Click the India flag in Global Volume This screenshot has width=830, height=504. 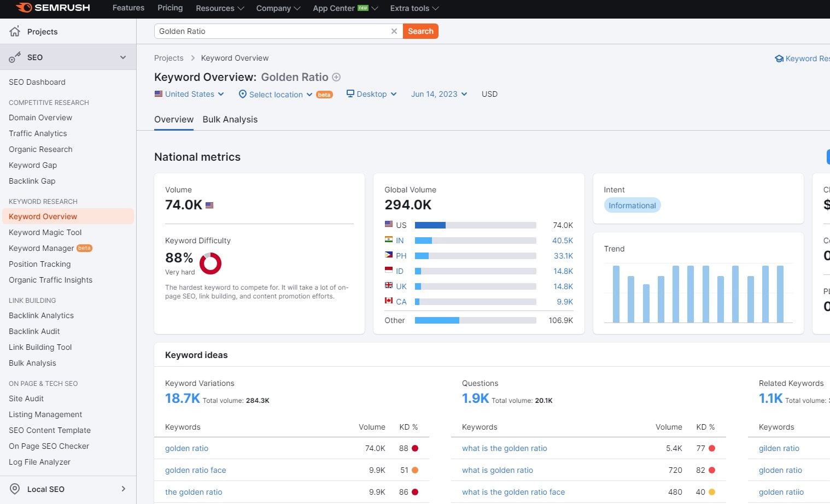(x=389, y=239)
